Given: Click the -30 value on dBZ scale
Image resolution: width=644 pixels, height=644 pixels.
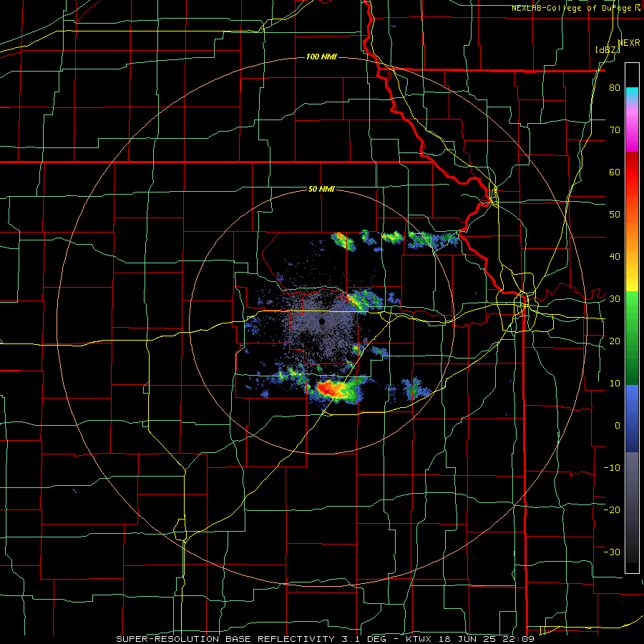Looking at the screenshot, I should pos(612,552).
